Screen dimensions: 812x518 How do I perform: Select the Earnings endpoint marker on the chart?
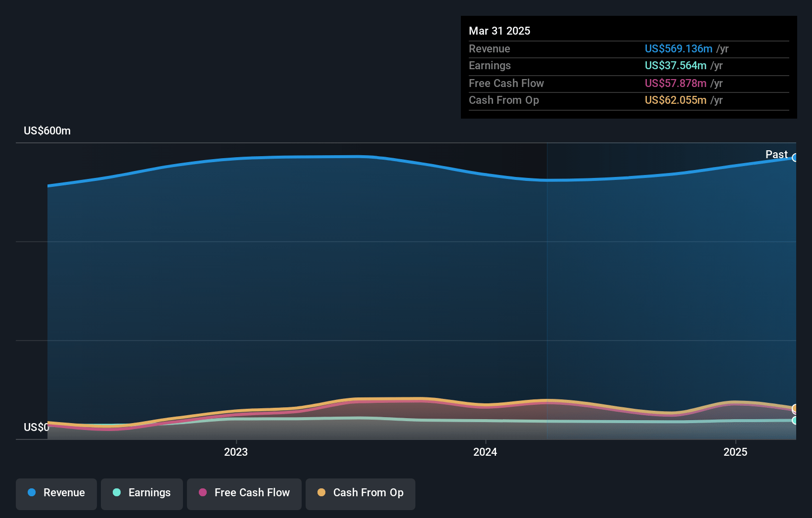click(x=795, y=420)
